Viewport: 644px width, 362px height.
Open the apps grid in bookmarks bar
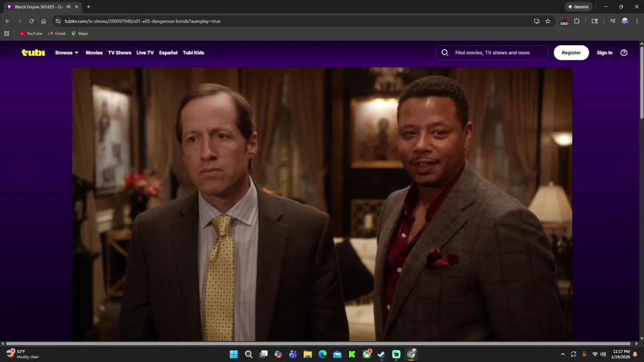[7, 34]
